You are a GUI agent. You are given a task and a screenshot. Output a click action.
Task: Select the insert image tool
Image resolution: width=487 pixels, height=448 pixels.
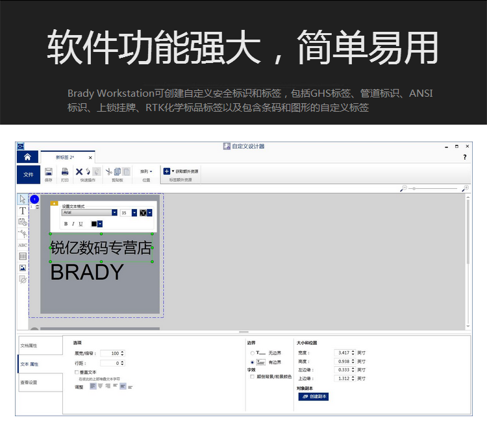tap(23, 268)
